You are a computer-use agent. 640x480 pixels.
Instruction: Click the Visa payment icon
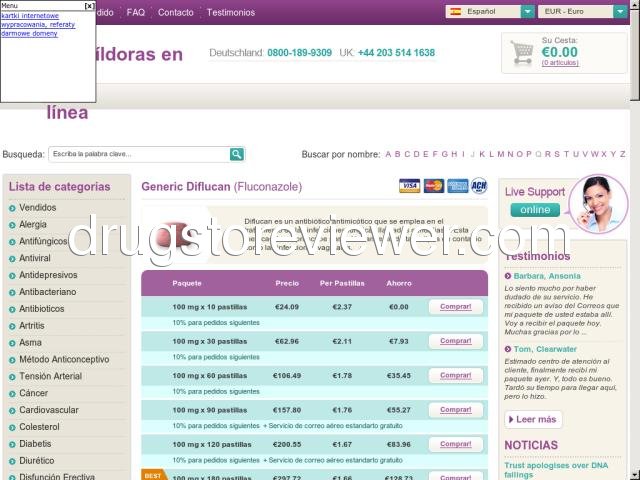tap(409, 186)
